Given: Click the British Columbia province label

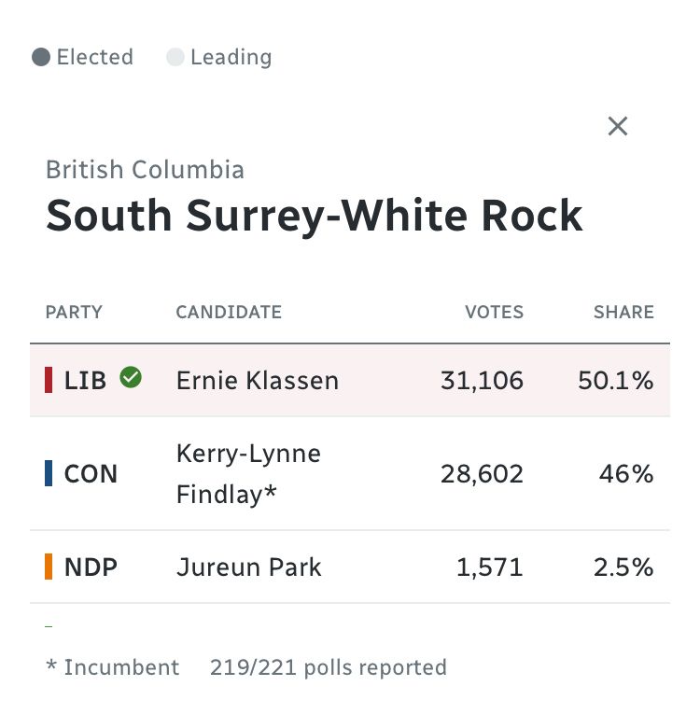Looking at the screenshot, I should point(145,170).
